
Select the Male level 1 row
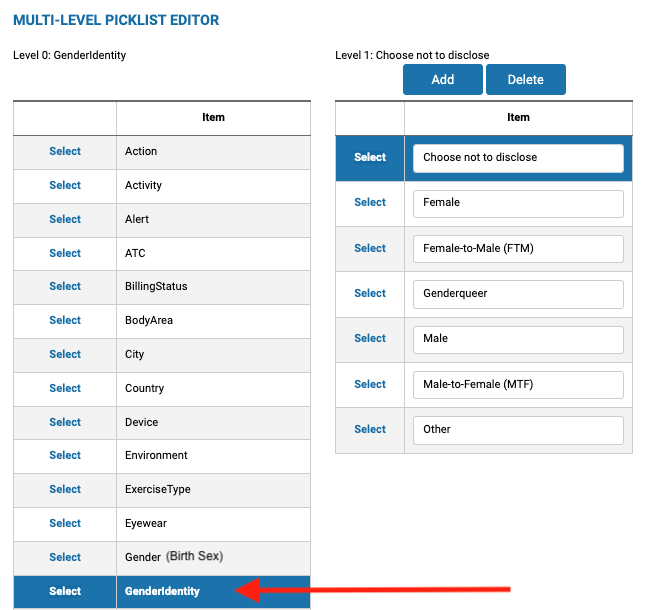click(x=370, y=338)
